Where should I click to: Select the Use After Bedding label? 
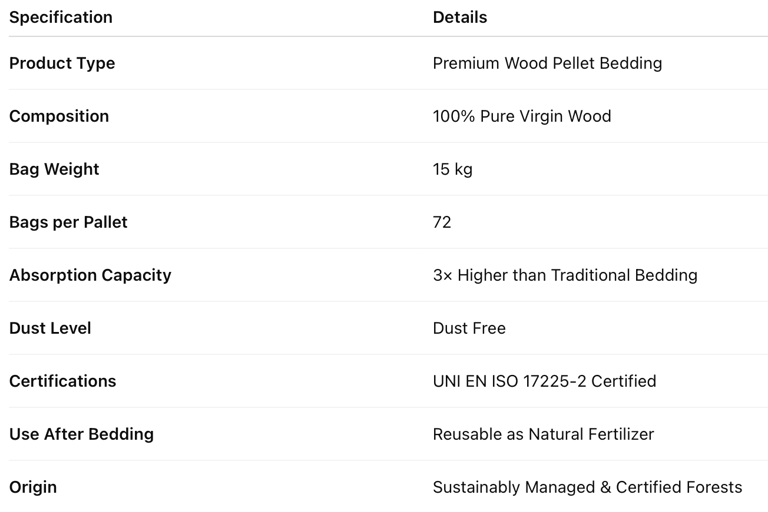point(81,434)
